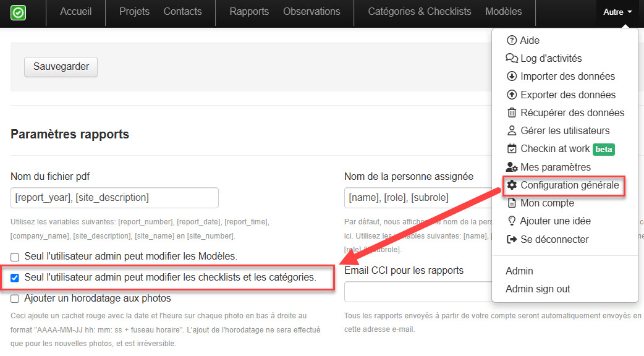Click the green beta badge

coord(603,149)
